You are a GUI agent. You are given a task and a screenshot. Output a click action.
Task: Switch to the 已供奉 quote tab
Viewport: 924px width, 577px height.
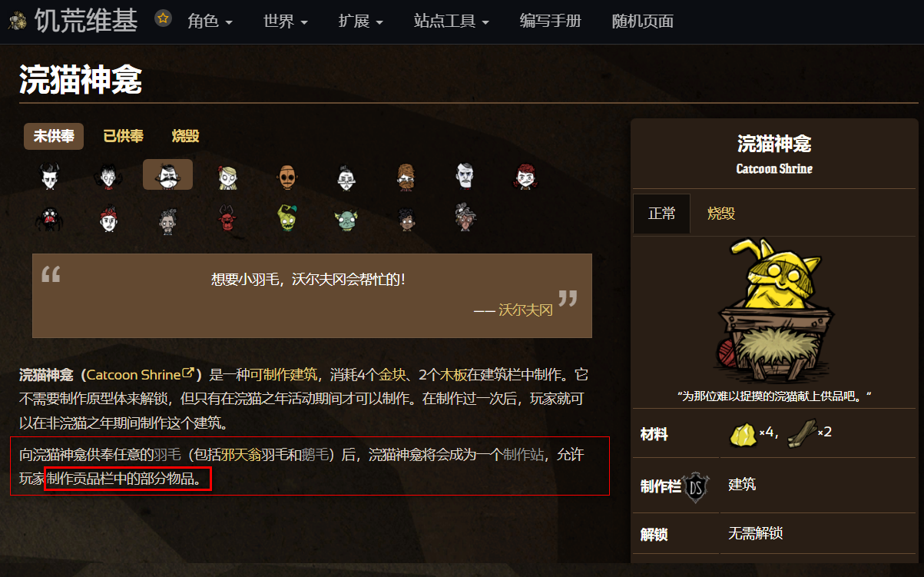(x=123, y=136)
